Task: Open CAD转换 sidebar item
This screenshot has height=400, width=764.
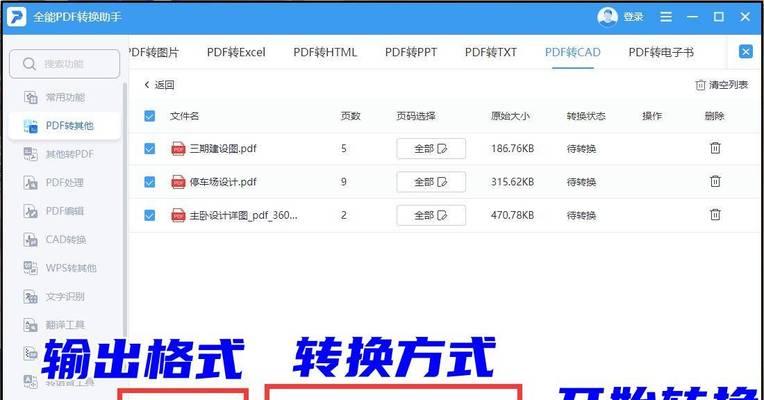Action: (x=55, y=240)
